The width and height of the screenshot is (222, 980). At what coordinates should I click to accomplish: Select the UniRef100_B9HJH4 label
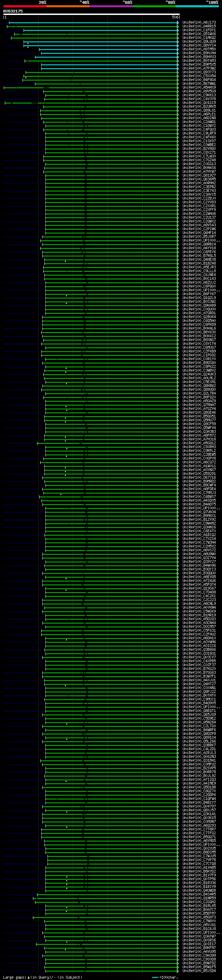(x=199, y=53)
